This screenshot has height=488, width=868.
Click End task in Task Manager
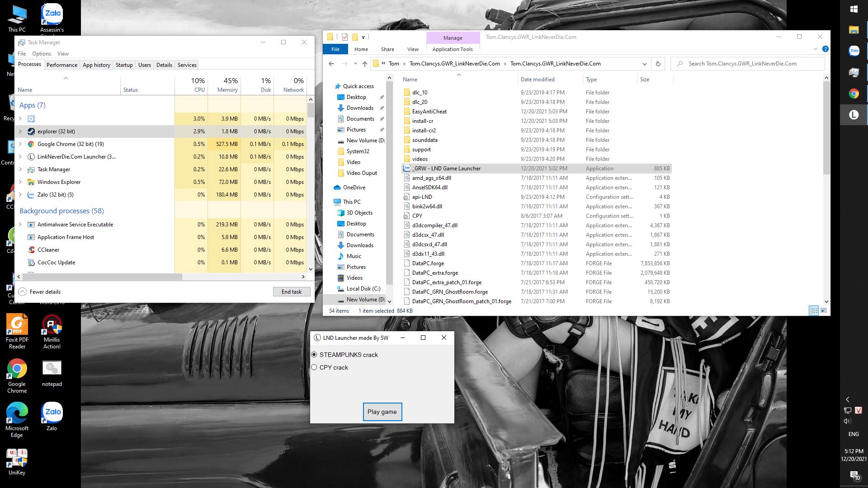pos(292,292)
